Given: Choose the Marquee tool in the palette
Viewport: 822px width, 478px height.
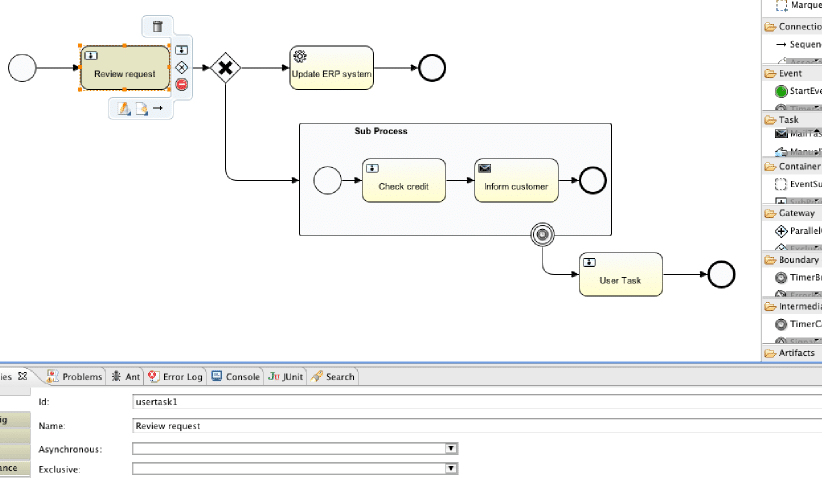Looking at the screenshot, I should [798, 5].
